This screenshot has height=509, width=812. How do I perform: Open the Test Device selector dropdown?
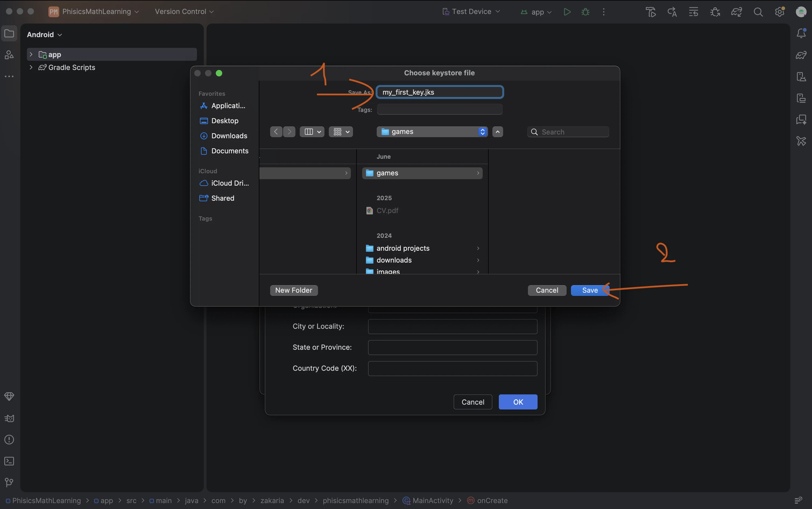point(471,12)
